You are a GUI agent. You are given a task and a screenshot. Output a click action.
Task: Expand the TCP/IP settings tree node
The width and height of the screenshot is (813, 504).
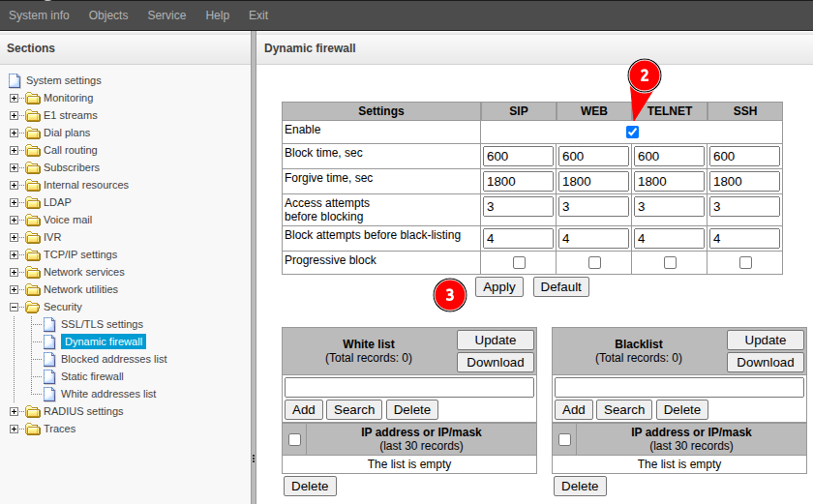(14, 254)
